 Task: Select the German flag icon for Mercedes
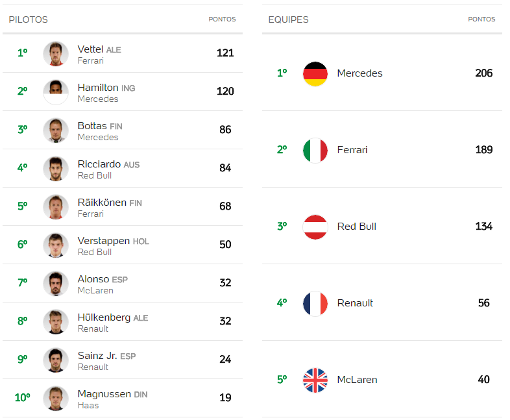tap(315, 73)
